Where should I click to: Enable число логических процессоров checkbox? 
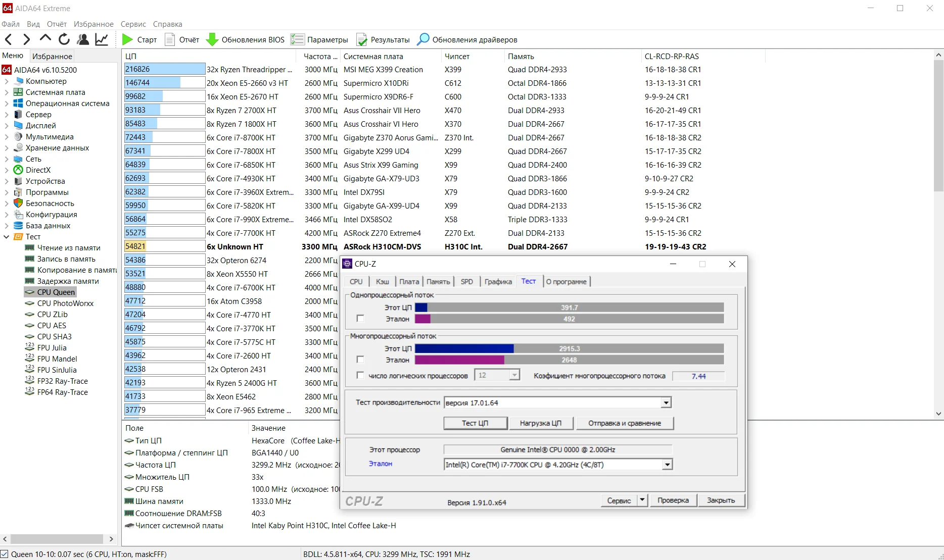click(360, 375)
